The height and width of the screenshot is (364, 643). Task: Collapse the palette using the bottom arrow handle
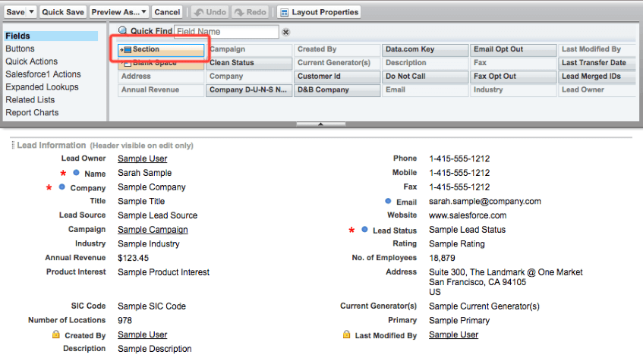point(320,124)
